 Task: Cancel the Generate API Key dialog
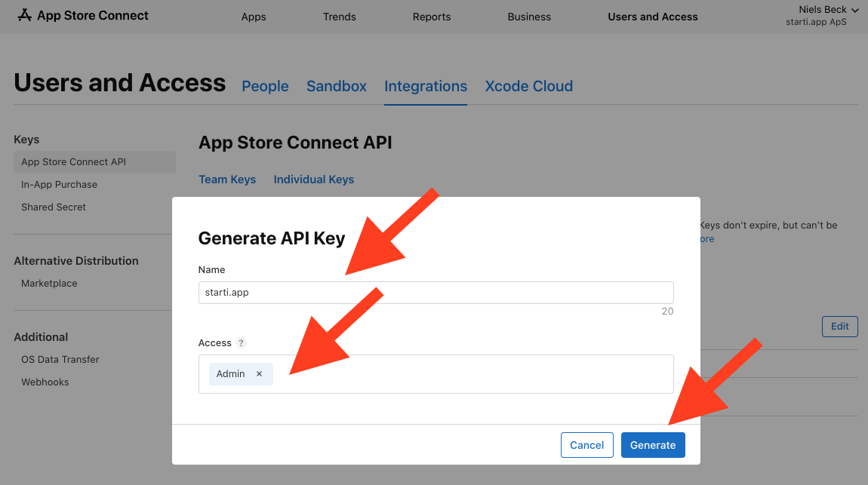point(586,445)
